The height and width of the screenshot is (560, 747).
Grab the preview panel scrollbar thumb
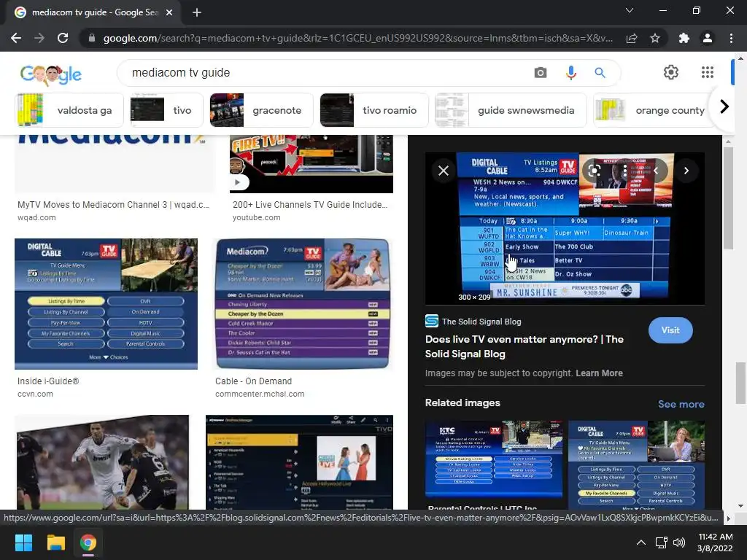[x=728, y=198]
